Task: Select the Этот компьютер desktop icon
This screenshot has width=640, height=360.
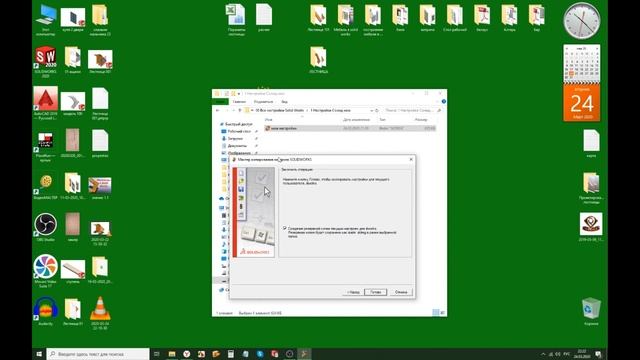Action: [46, 20]
